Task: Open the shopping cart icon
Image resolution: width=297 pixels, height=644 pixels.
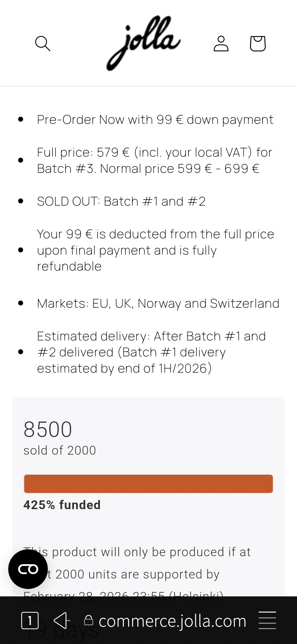Action: 258,43
